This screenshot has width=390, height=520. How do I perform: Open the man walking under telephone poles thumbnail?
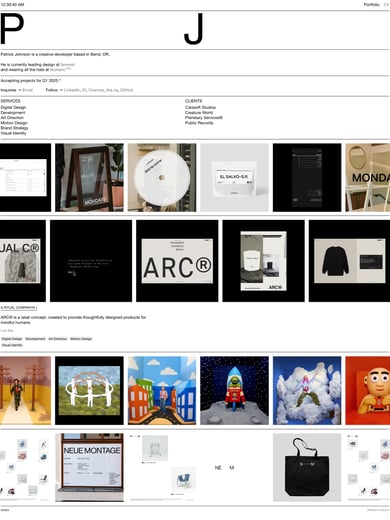coord(25,391)
